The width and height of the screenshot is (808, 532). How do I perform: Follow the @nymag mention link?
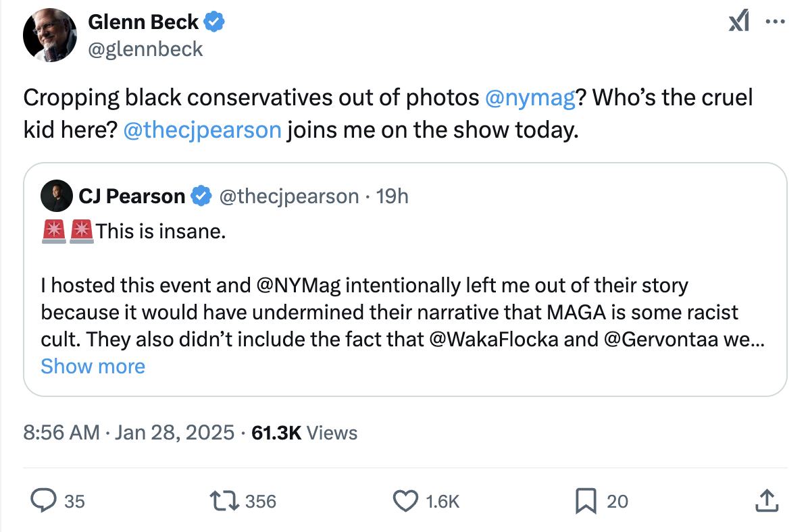(x=530, y=99)
